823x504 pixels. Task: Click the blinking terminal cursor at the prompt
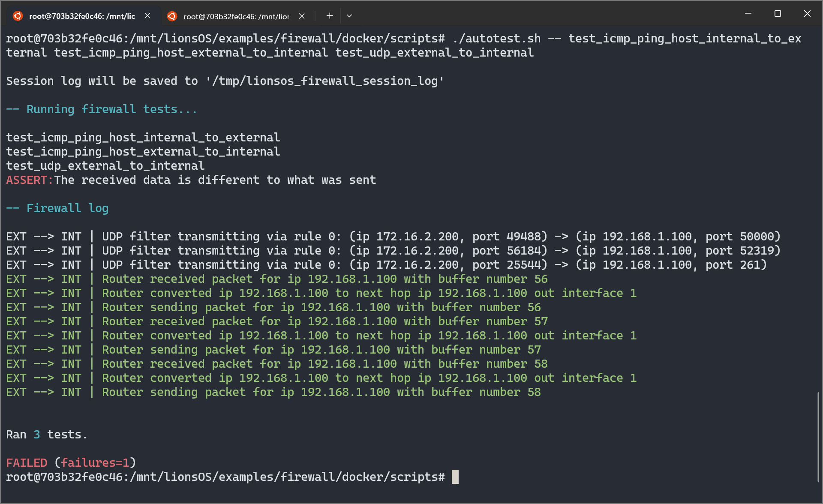(x=455, y=476)
